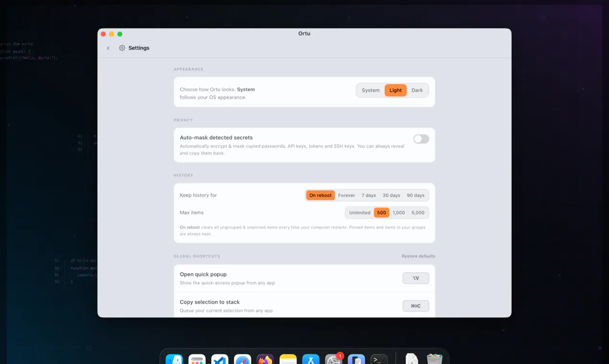Keep history for 90 days
This screenshot has width=609, height=364.
416,195
